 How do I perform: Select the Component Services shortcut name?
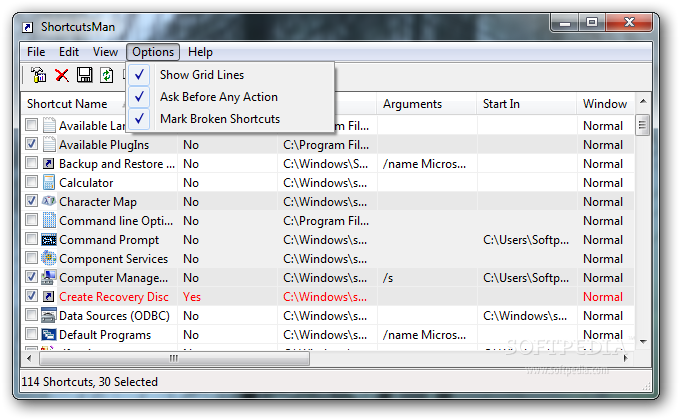[114, 259]
